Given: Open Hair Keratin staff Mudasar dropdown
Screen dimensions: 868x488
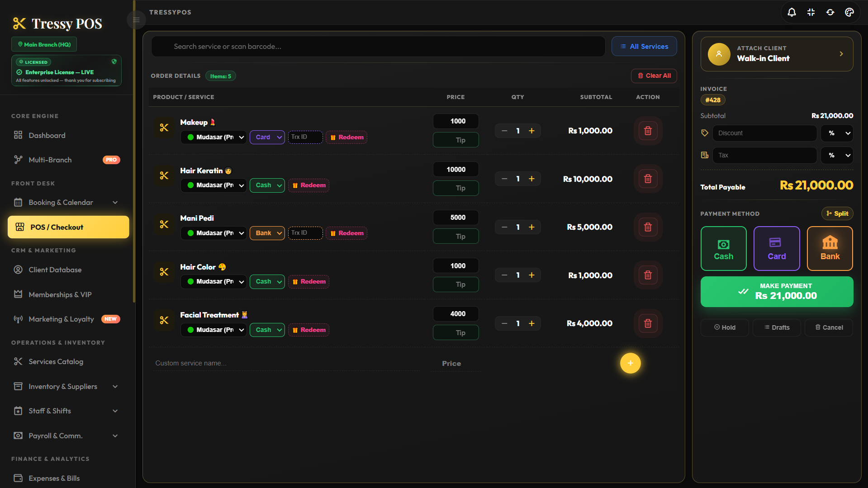Looking at the screenshot, I should point(213,185).
